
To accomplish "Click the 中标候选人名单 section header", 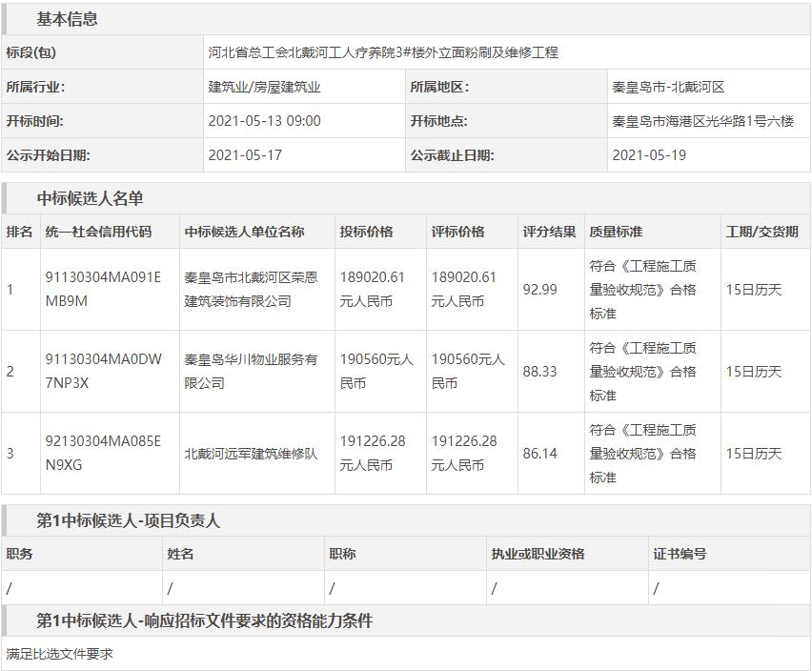I will pos(90,198).
